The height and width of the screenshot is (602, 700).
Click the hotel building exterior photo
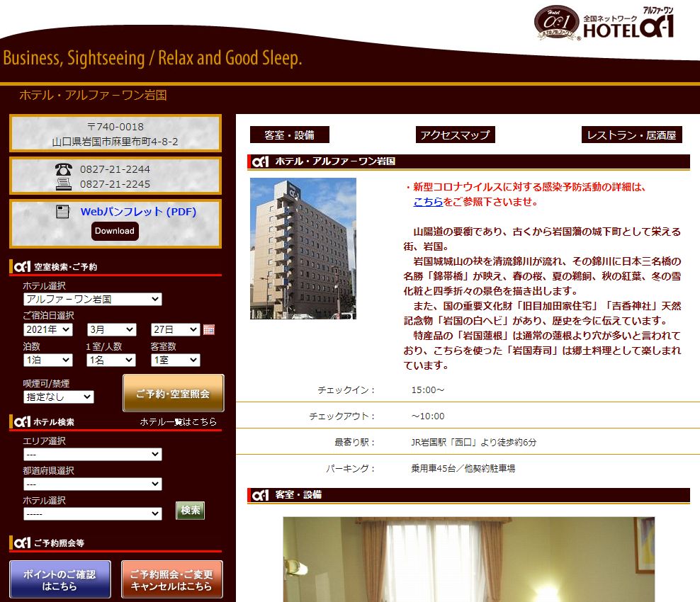303,249
